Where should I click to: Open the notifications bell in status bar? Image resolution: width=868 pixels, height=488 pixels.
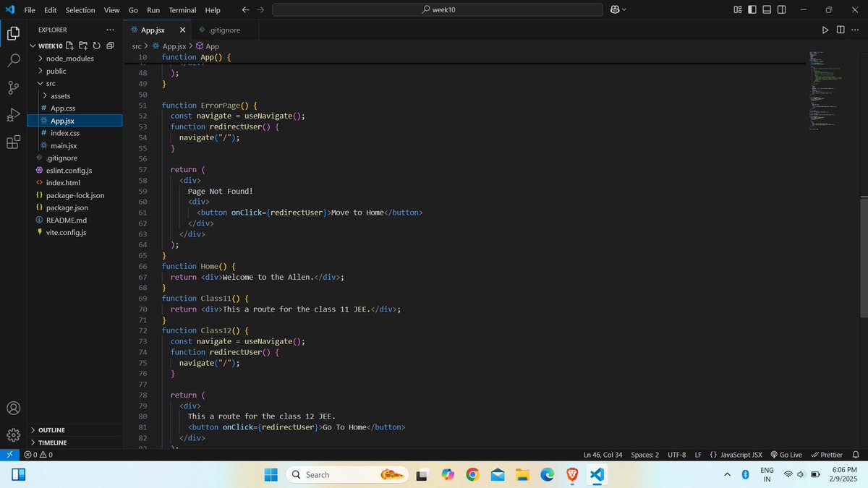[x=856, y=455]
